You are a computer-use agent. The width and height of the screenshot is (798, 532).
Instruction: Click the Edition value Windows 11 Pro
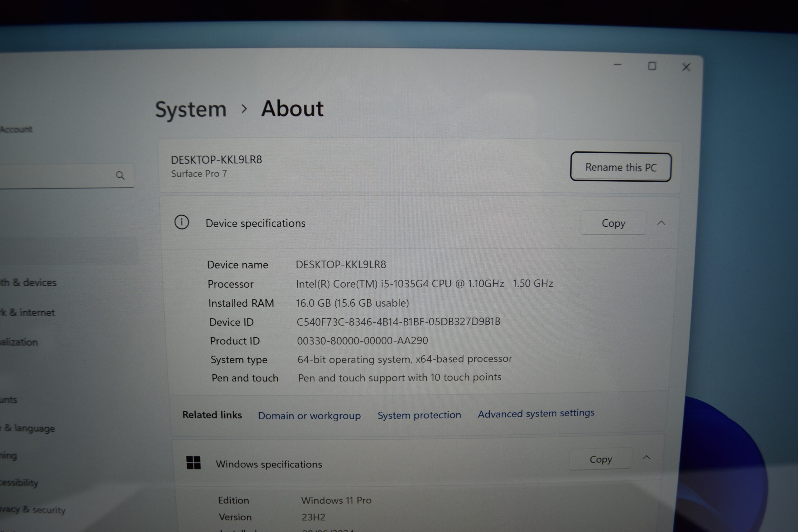coord(336,500)
